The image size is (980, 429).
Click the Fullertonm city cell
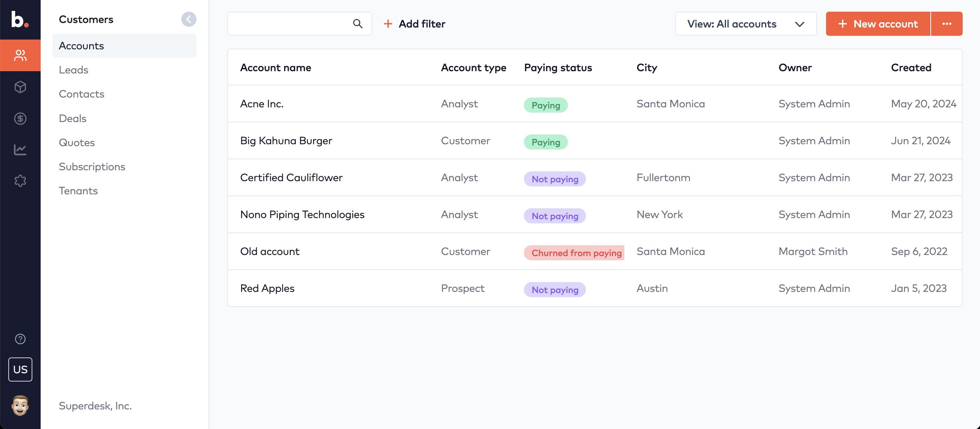coord(663,177)
